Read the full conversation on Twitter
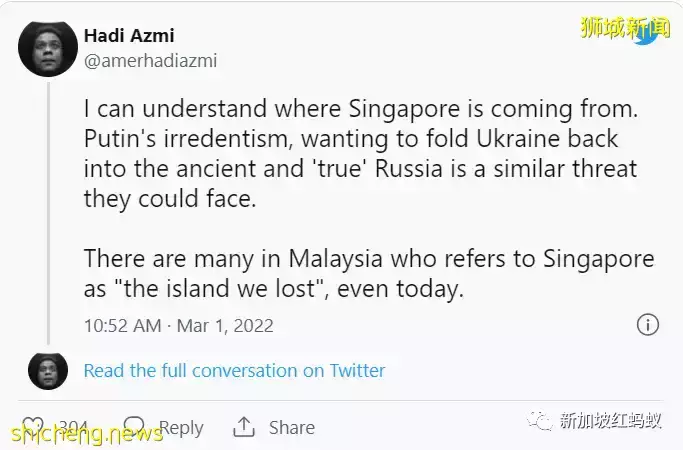This screenshot has height=450, width=683. click(234, 370)
